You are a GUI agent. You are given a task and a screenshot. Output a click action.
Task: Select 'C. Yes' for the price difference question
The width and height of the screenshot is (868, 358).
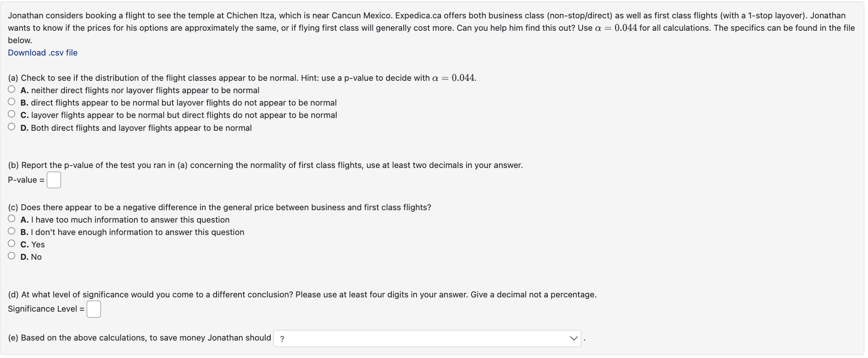pyautogui.click(x=11, y=243)
